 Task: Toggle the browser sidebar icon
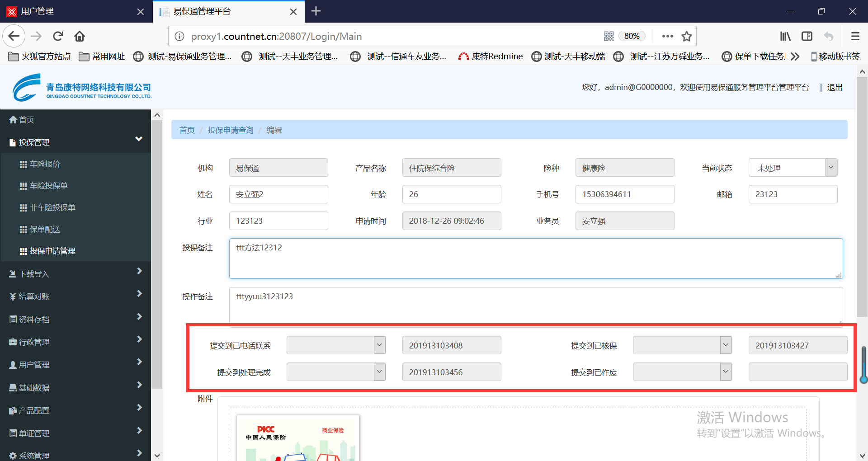point(807,36)
